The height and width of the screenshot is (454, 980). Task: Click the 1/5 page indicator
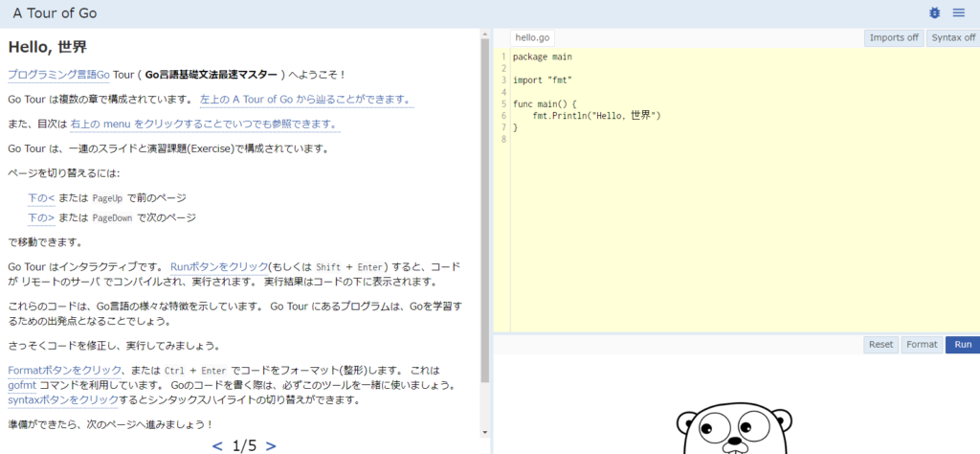(244, 445)
